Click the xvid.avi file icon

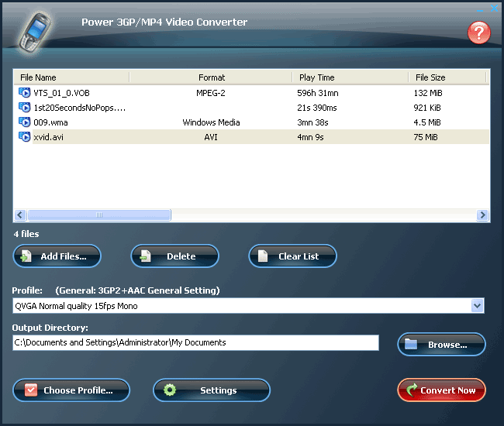click(25, 137)
